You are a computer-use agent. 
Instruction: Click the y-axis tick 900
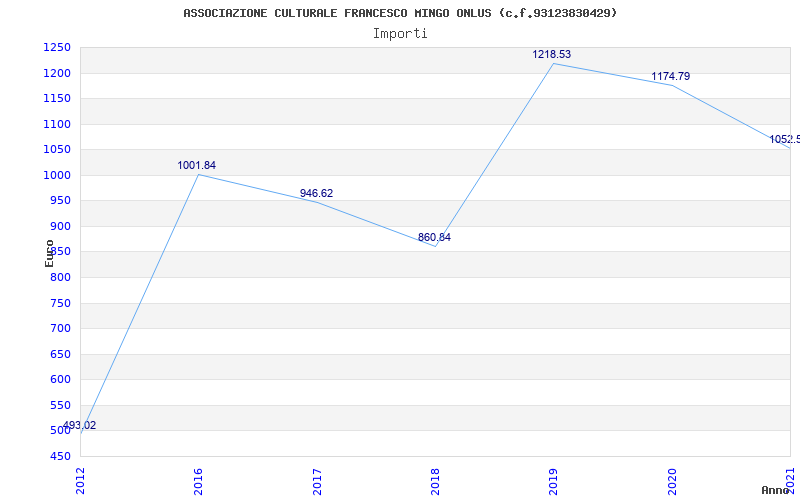pyautogui.click(x=60, y=227)
